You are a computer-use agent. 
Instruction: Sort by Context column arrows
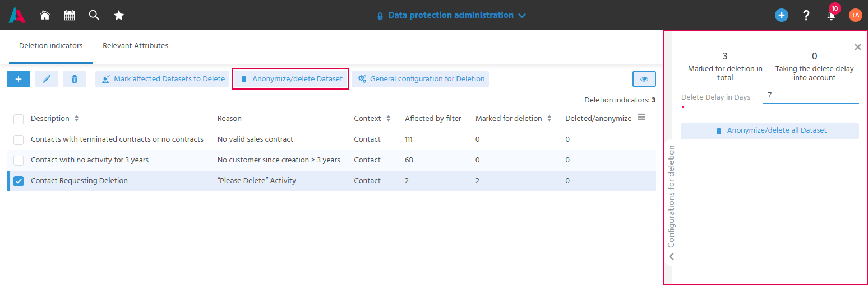click(x=389, y=119)
